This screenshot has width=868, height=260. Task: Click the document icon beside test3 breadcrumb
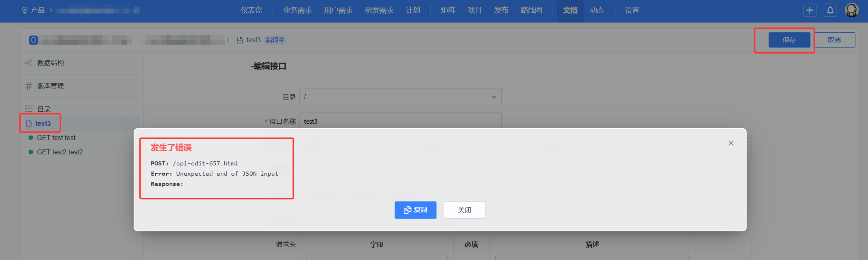pyautogui.click(x=240, y=40)
